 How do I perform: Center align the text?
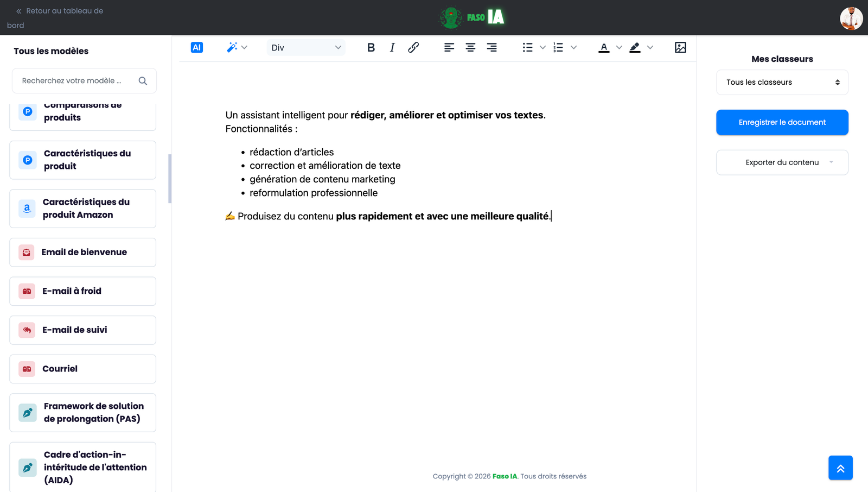[470, 48]
